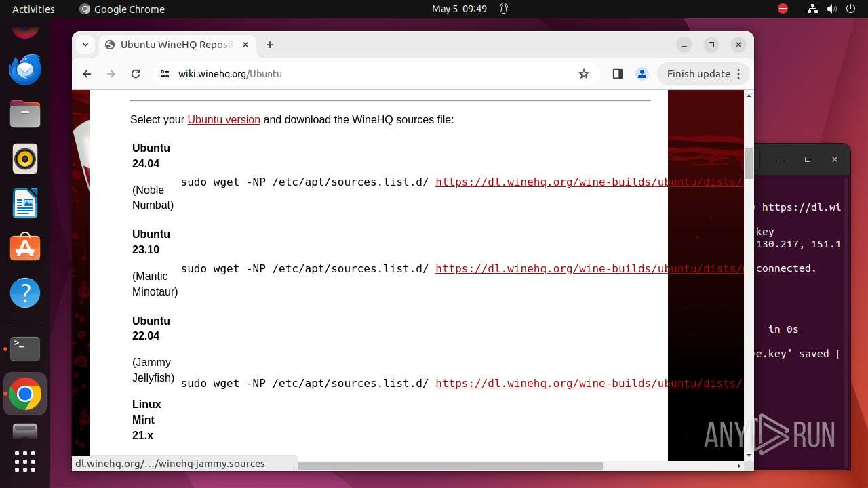Screen dimensions: 868x488
Task: Open Activities overview
Action: tap(33, 9)
